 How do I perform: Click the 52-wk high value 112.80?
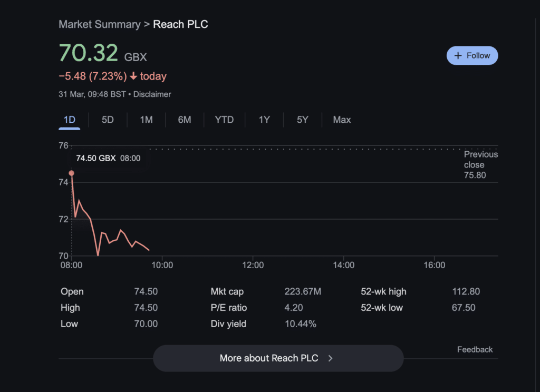point(466,291)
